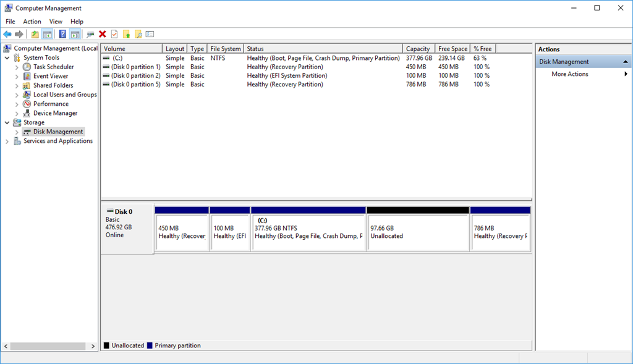Click the Computer Management title bar icon

click(8, 8)
